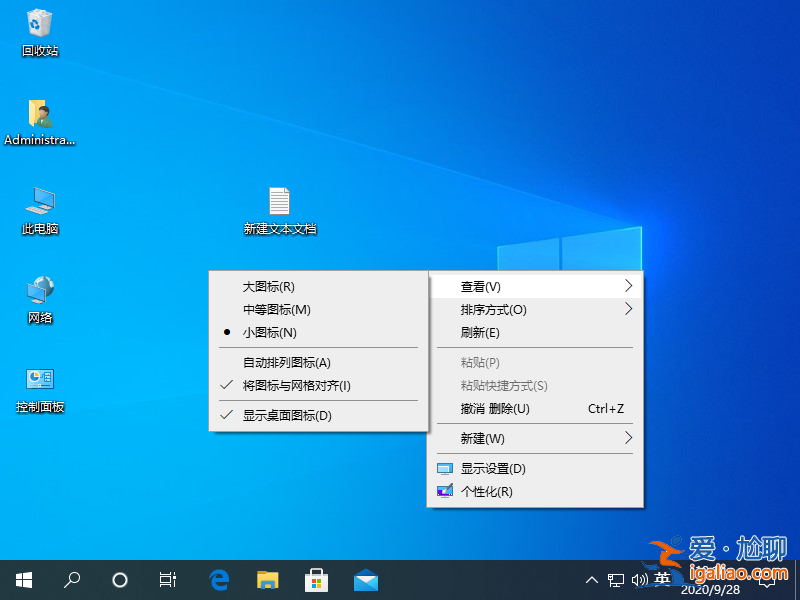Open the Administrator folder on the desktop

coord(41,117)
